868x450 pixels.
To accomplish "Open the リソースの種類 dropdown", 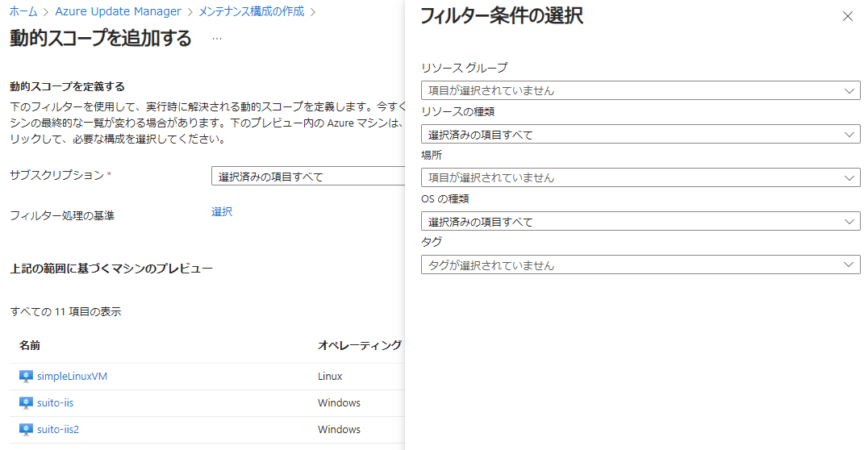I will 640,135.
